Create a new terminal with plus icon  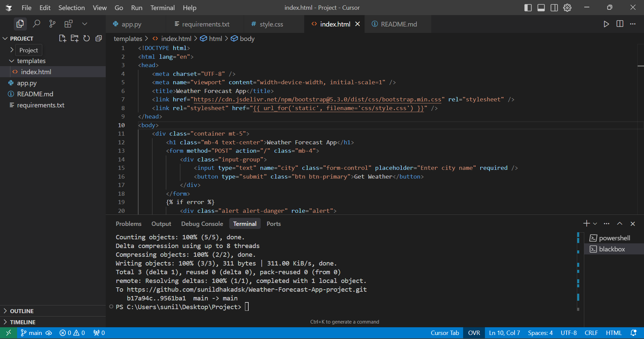click(x=586, y=224)
